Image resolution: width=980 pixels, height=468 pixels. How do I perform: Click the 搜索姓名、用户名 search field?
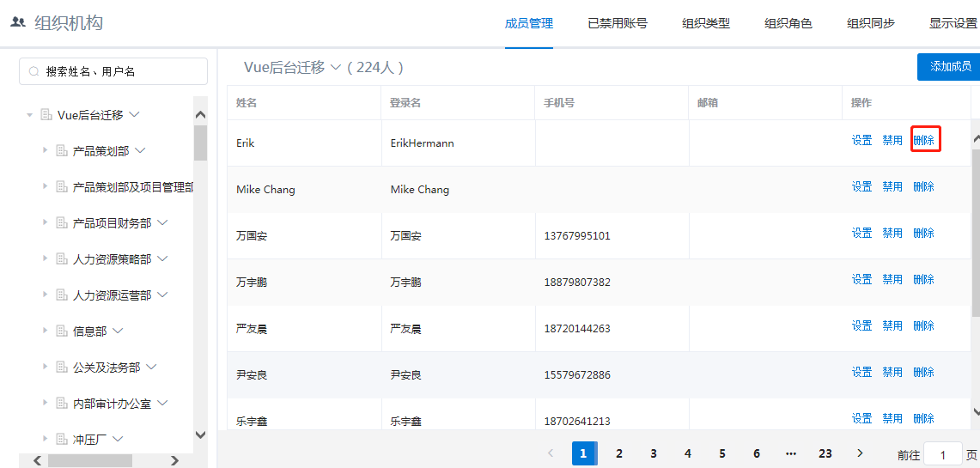coord(113,71)
